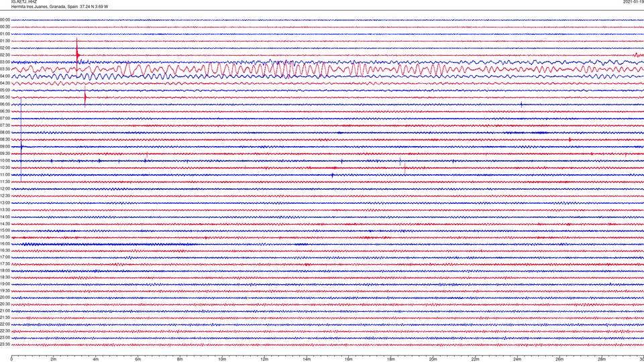This screenshot has width=644, height=362.
Task: Select the 04:30 trace time label
Action: tap(5, 83)
